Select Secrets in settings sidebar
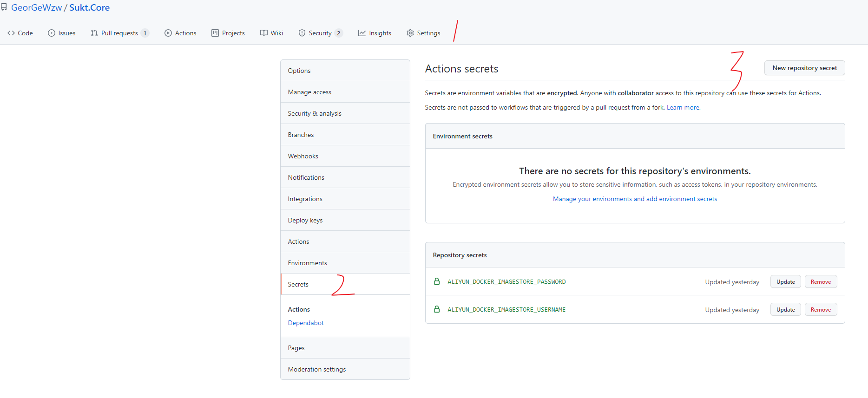Screen dimensions: 868x398 click(x=345, y=284)
